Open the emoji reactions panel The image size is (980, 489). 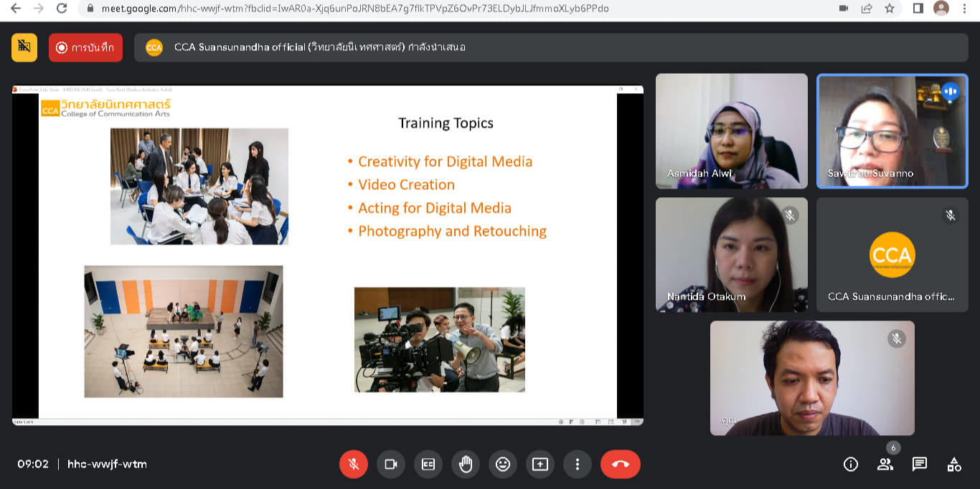pos(503,464)
